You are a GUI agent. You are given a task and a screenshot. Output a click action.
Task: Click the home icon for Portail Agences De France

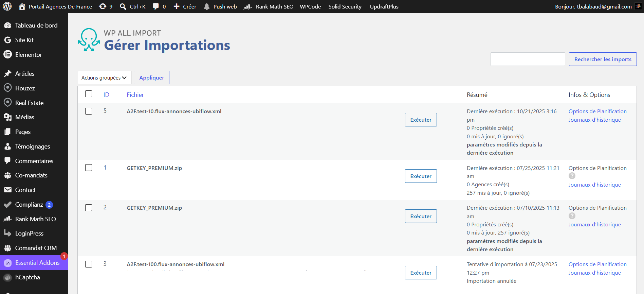click(22, 6)
